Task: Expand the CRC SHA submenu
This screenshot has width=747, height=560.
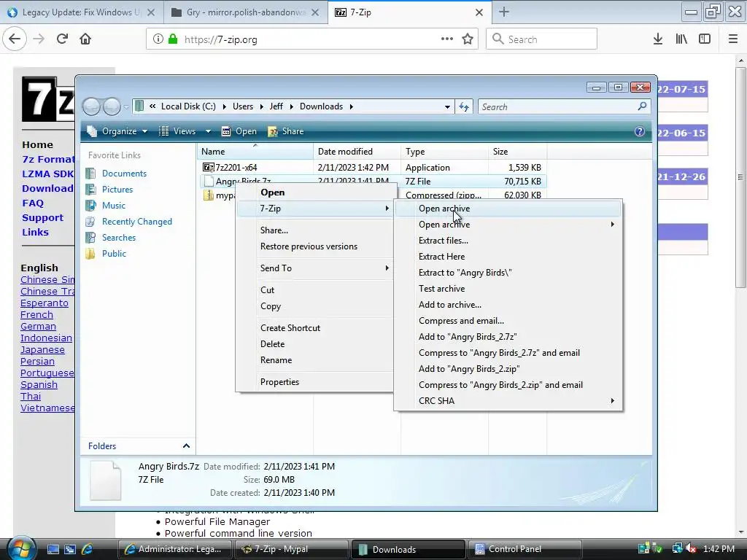Action: [508, 401]
